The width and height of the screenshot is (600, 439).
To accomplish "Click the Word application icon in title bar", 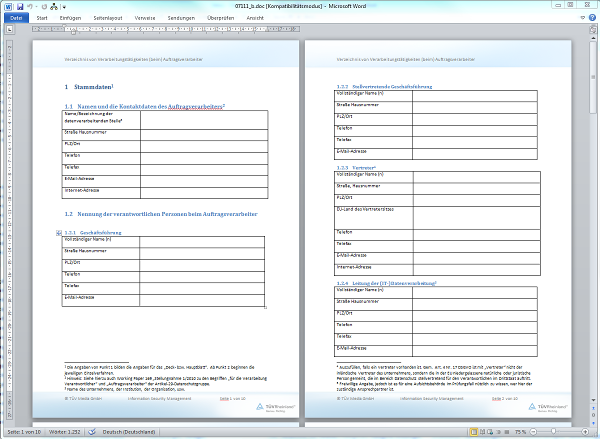I will 6,6.
